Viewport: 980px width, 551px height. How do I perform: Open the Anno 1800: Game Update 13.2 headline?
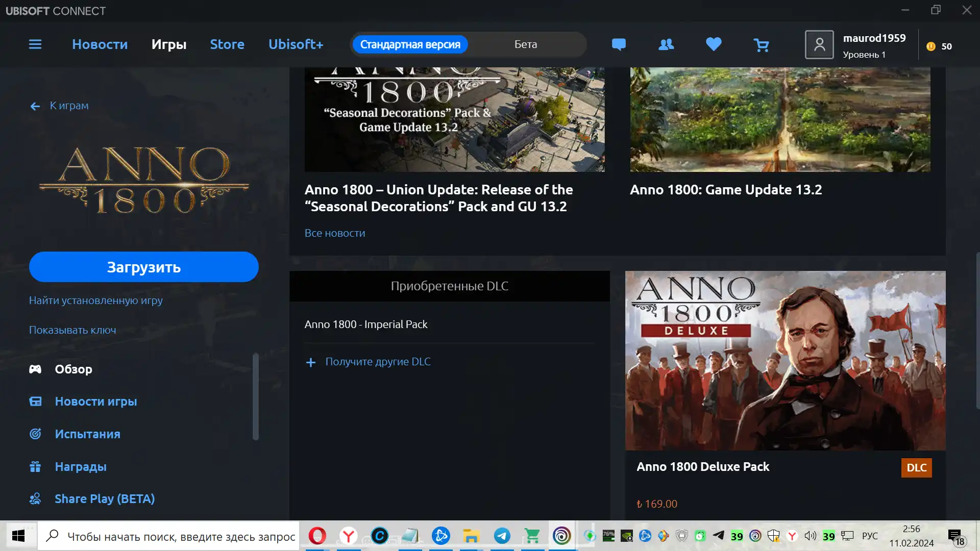(x=726, y=190)
